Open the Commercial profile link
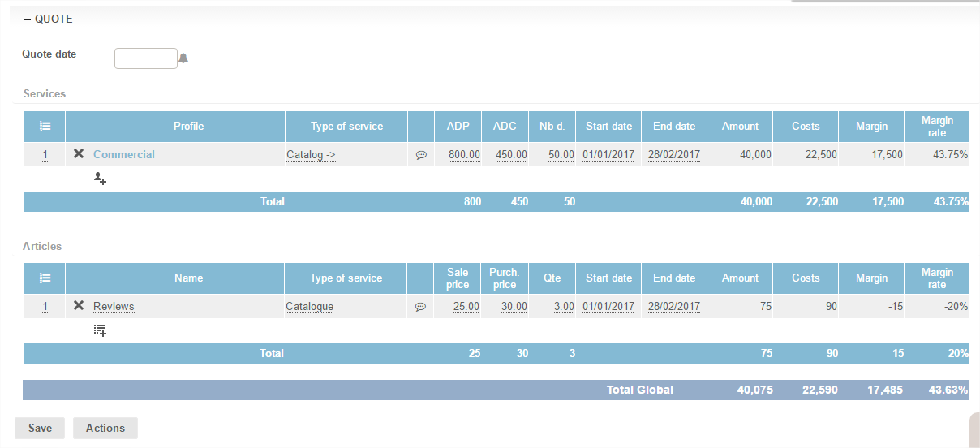 [x=124, y=154]
